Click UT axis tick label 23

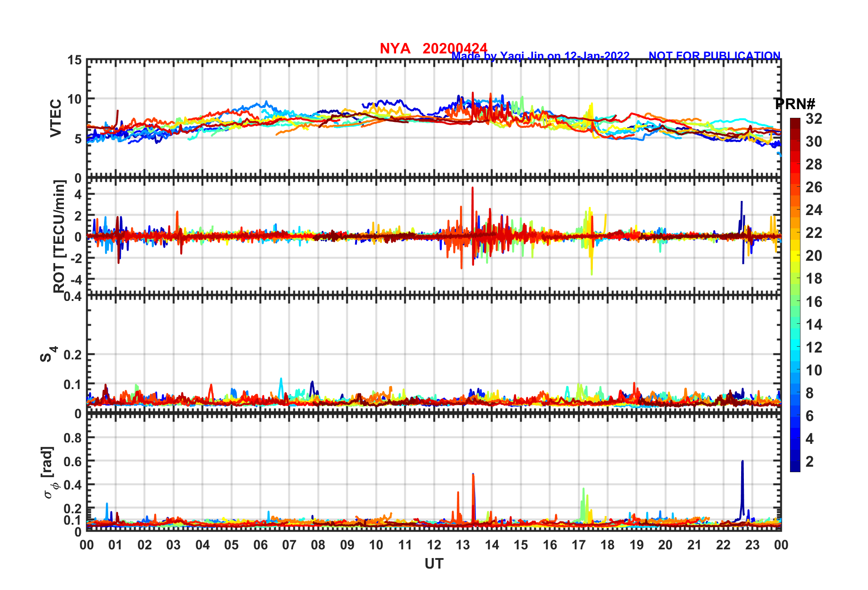[x=752, y=545]
